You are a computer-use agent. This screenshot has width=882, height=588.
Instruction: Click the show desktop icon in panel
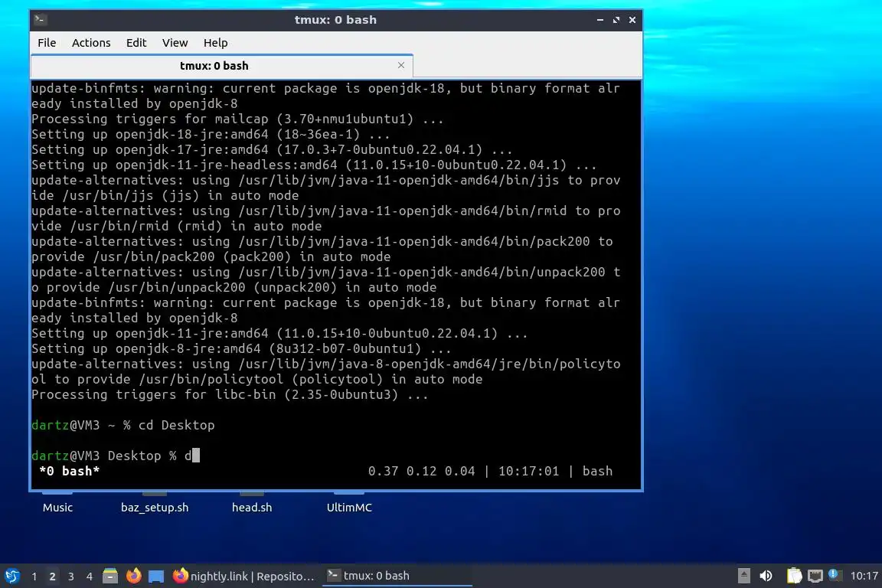pyautogui.click(x=156, y=577)
